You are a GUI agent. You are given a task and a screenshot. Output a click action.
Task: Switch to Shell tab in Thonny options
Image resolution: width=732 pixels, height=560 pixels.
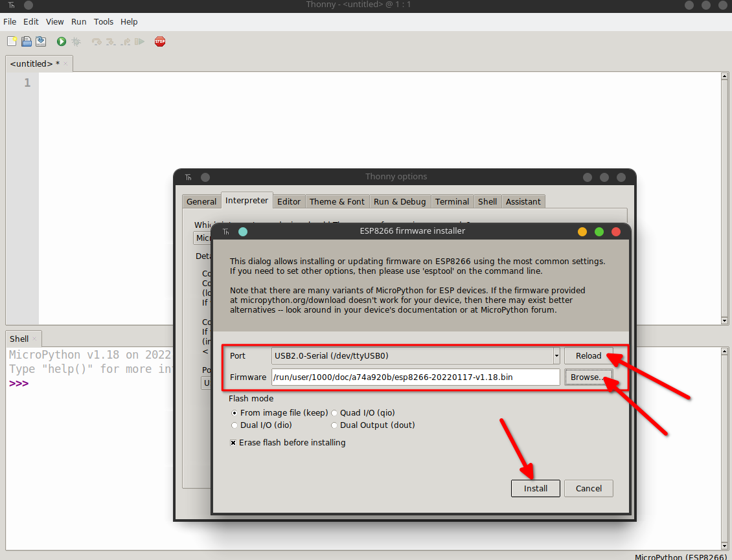point(487,201)
